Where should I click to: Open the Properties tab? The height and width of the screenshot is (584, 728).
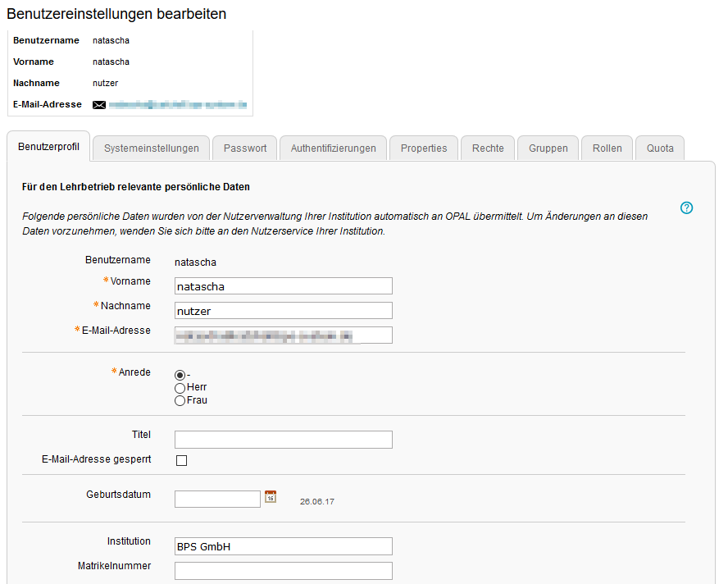[x=423, y=148]
